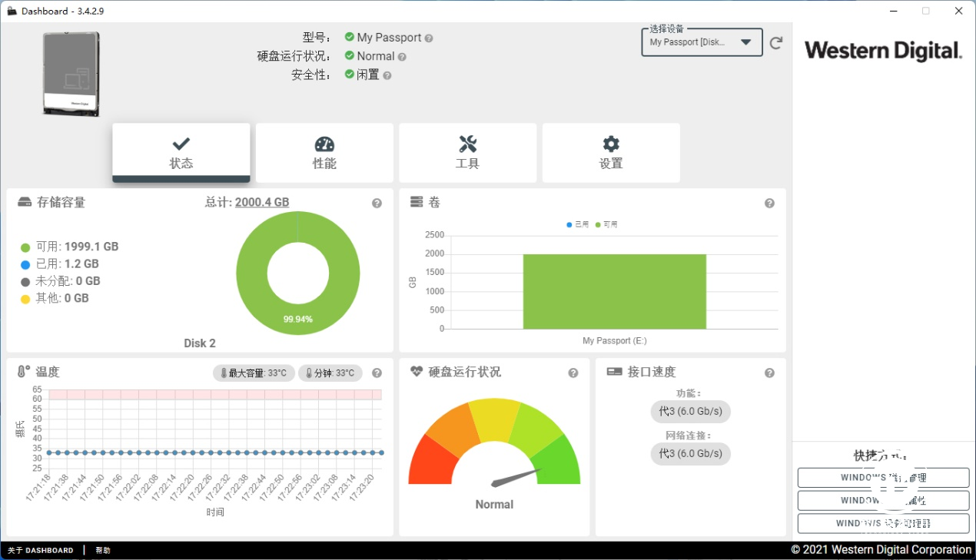
Task: Click the interface speed panel icon
Action: tap(614, 372)
